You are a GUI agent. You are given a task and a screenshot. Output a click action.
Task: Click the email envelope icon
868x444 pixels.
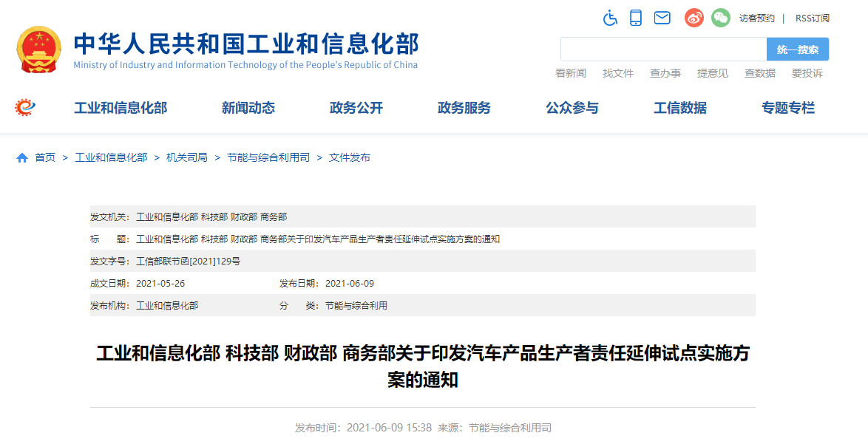tap(662, 18)
